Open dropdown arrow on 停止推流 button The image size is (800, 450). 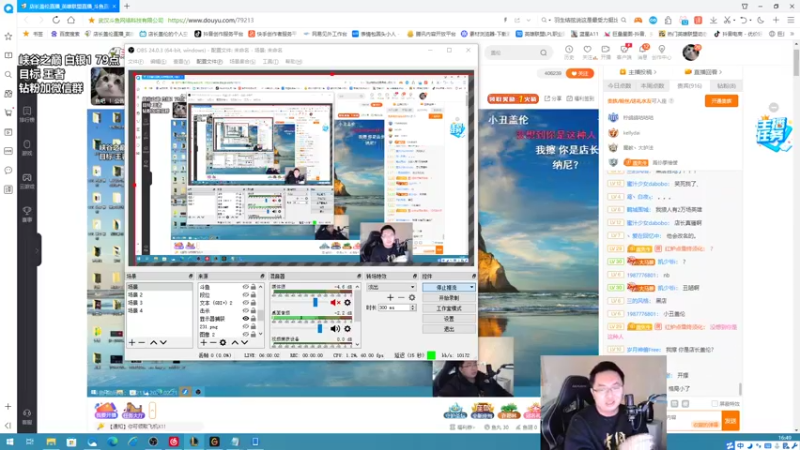point(471,288)
